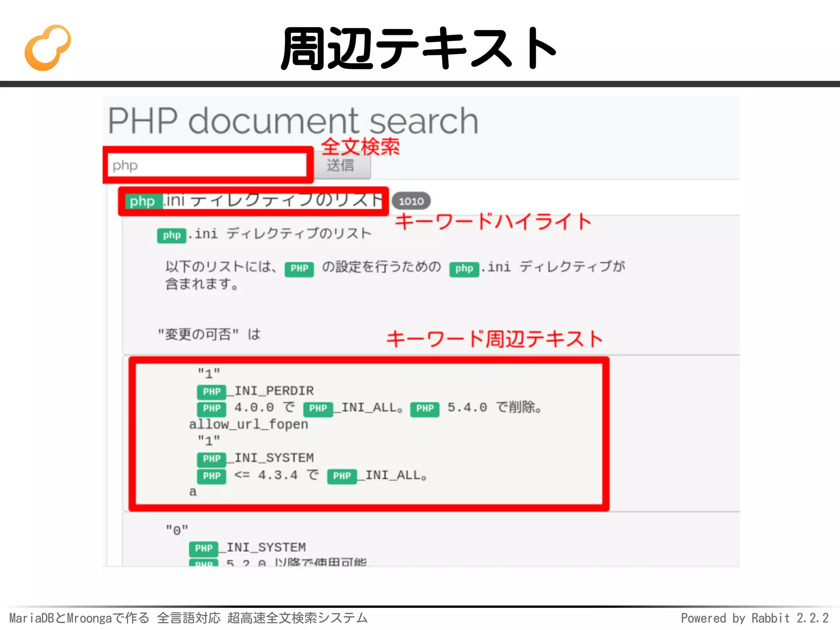The width and height of the screenshot is (840, 630).
Task: Click the 1010 count badge
Action: point(411,201)
